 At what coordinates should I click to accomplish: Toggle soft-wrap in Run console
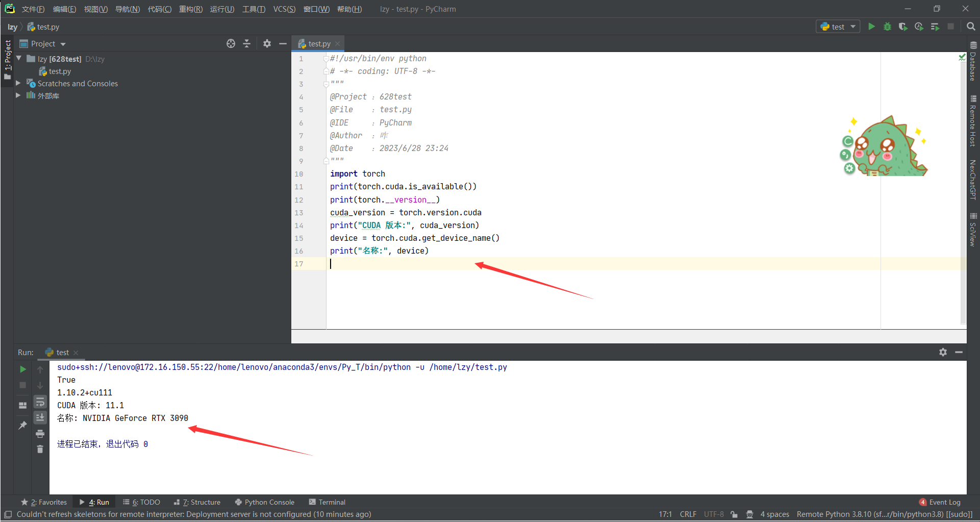pyautogui.click(x=40, y=402)
